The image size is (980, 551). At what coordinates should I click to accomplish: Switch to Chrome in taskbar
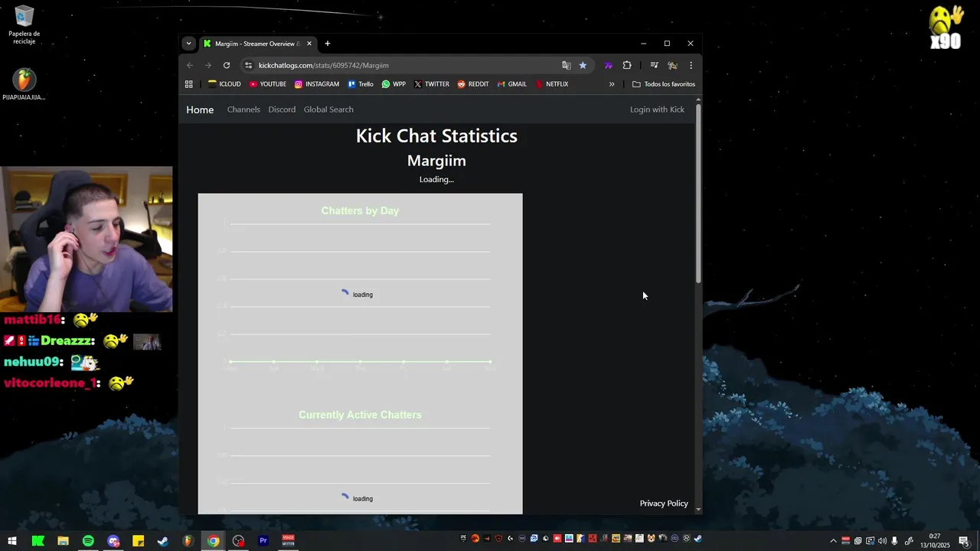tap(214, 541)
